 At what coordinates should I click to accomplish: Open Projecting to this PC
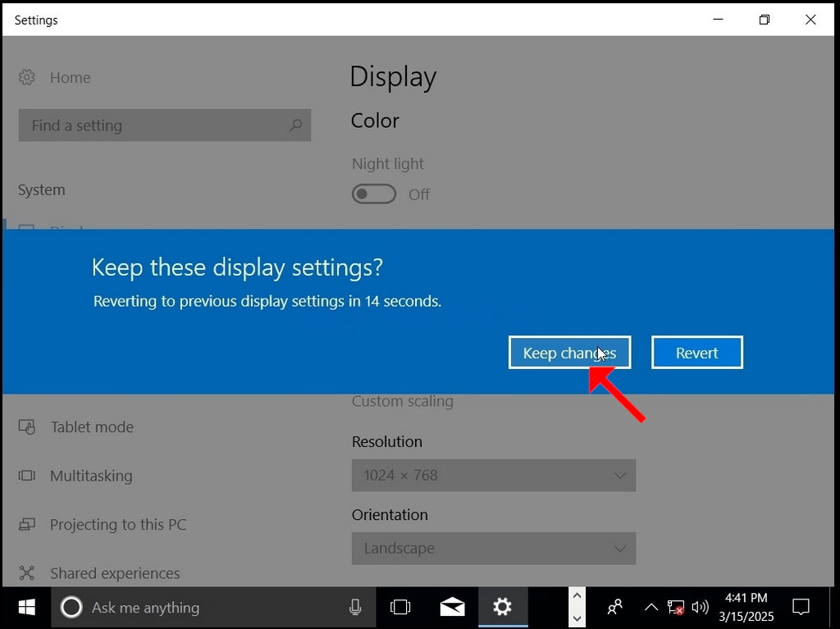point(118,525)
